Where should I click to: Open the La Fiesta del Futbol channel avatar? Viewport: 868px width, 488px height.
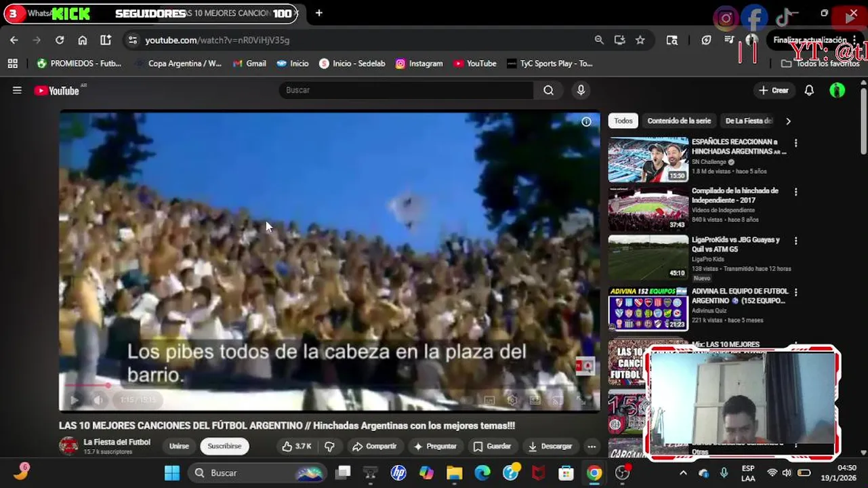pyautogui.click(x=68, y=446)
